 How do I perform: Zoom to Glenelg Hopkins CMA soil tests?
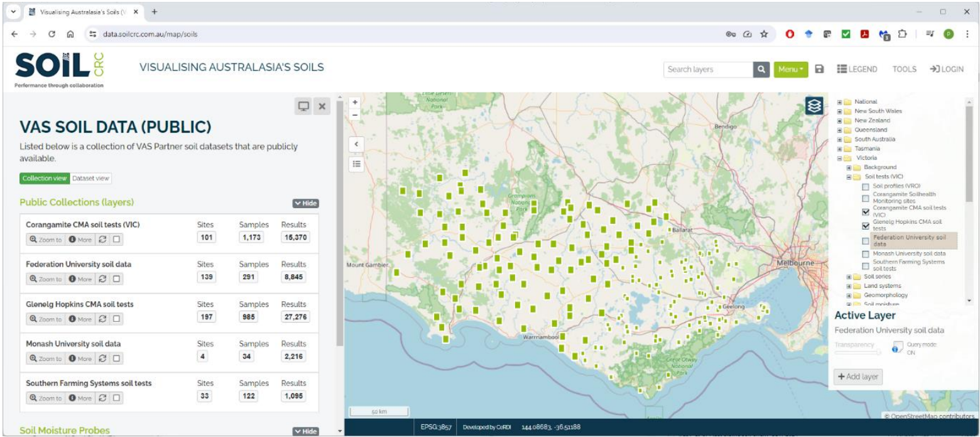click(45, 319)
